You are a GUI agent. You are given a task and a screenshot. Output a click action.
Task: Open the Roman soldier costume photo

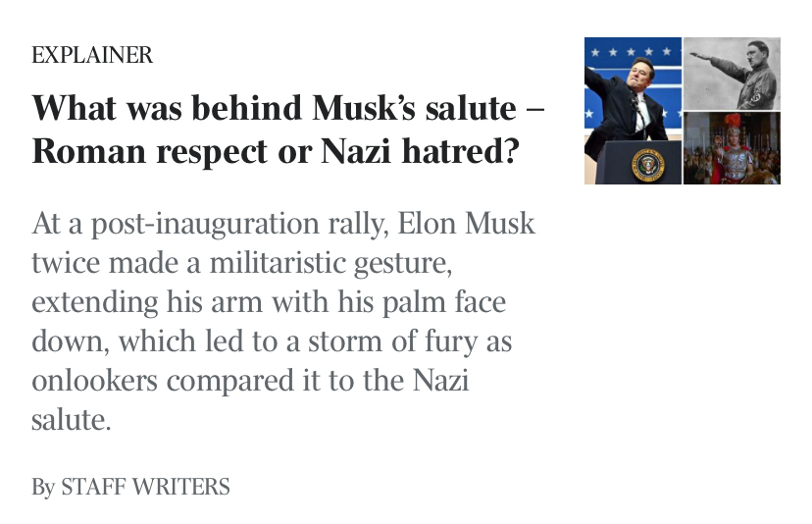[x=732, y=147]
